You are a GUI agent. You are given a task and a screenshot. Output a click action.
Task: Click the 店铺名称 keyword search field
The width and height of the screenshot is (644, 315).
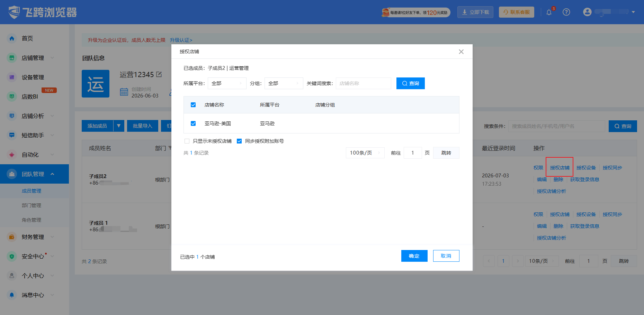point(364,83)
